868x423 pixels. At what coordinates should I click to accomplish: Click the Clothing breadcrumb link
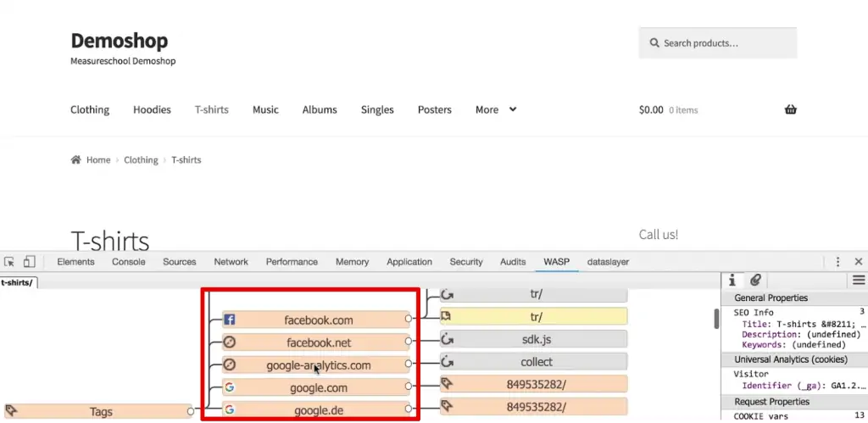(x=141, y=160)
